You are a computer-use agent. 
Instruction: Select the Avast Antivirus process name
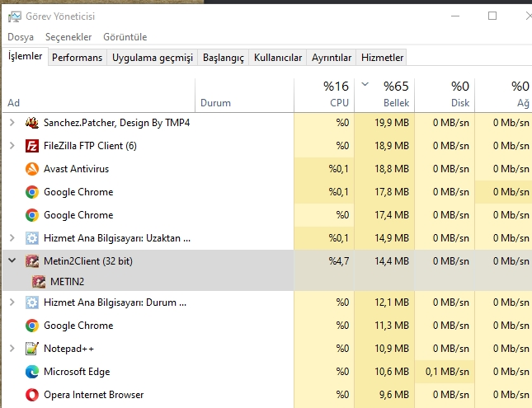click(77, 169)
